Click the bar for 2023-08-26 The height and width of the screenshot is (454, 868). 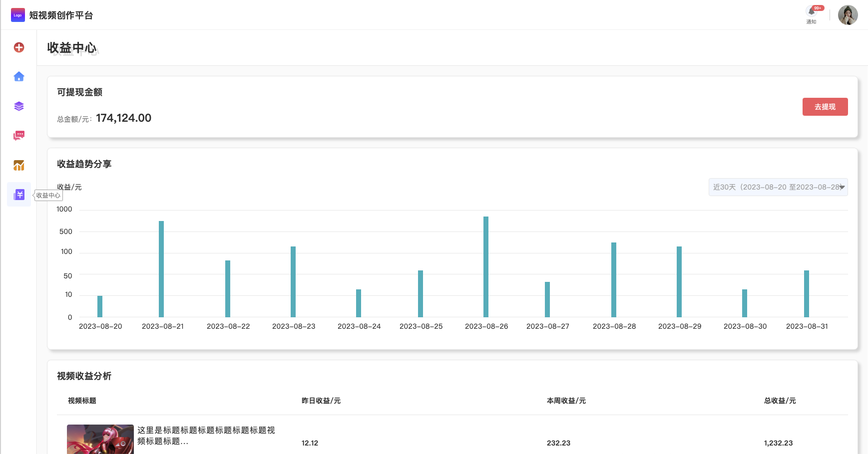click(x=486, y=267)
